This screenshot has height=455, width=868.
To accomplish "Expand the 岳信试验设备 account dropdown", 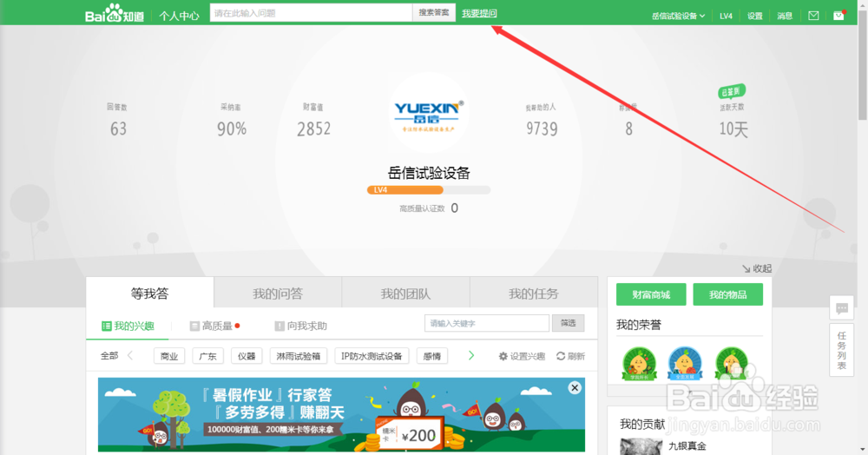I will [x=678, y=16].
